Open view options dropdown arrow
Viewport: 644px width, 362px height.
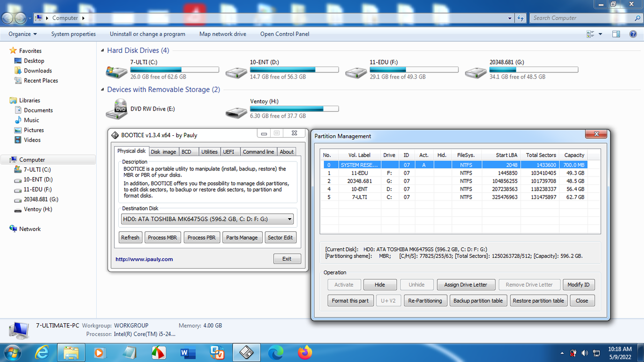pyautogui.click(x=600, y=34)
